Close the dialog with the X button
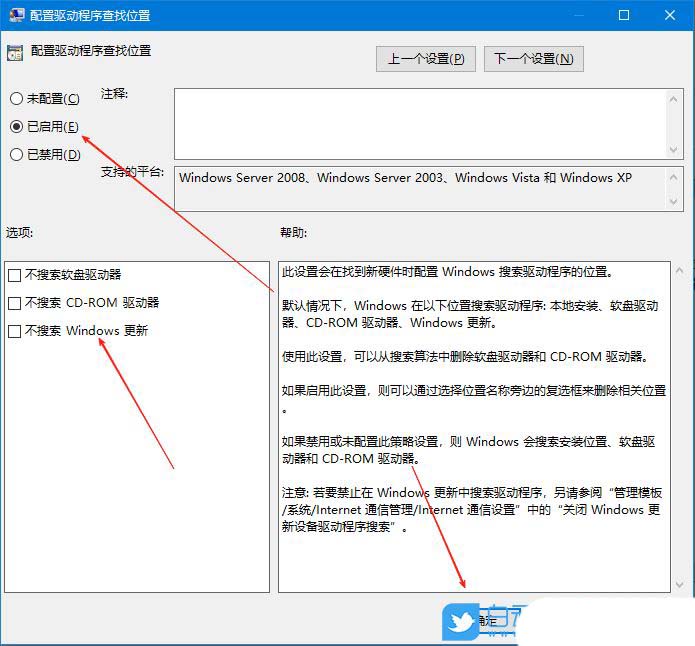 click(x=670, y=15)
